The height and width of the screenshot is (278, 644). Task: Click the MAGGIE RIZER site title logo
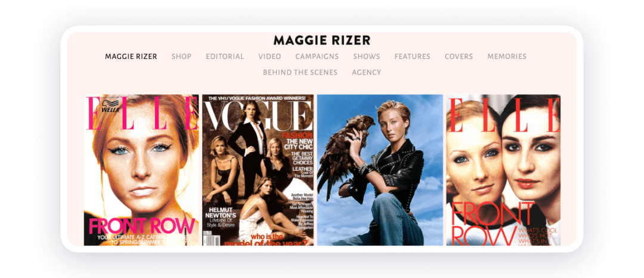(x=321, y=40)
